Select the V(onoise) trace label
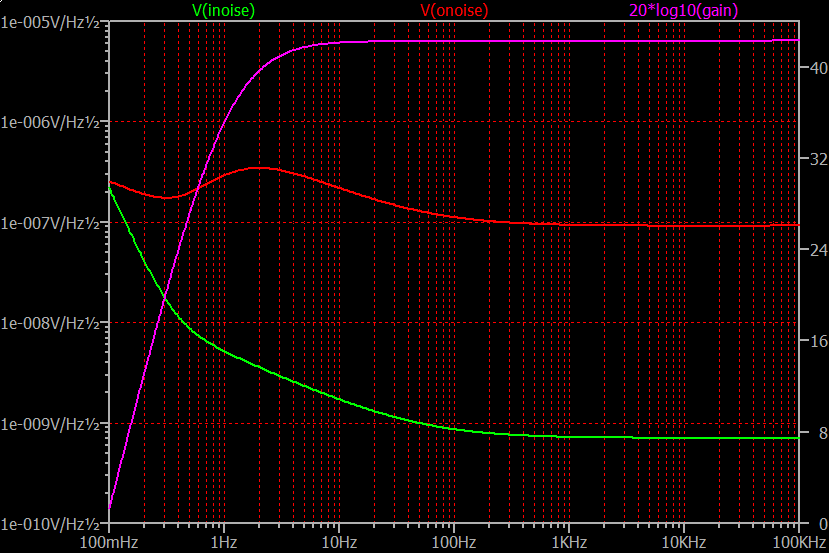This screenshot has height=553, width=829. [x=454, y=10]
